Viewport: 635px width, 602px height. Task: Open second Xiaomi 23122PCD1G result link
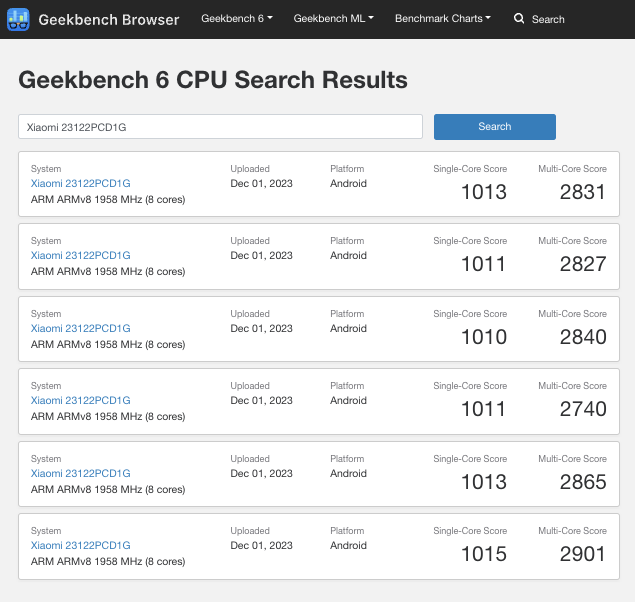(x=81, y=255)
